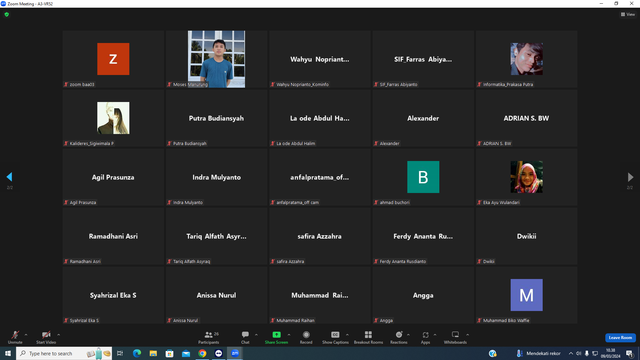640x360 pixels.
Task: Click the active Zoom taskbar icon
Action: (235, 353)
